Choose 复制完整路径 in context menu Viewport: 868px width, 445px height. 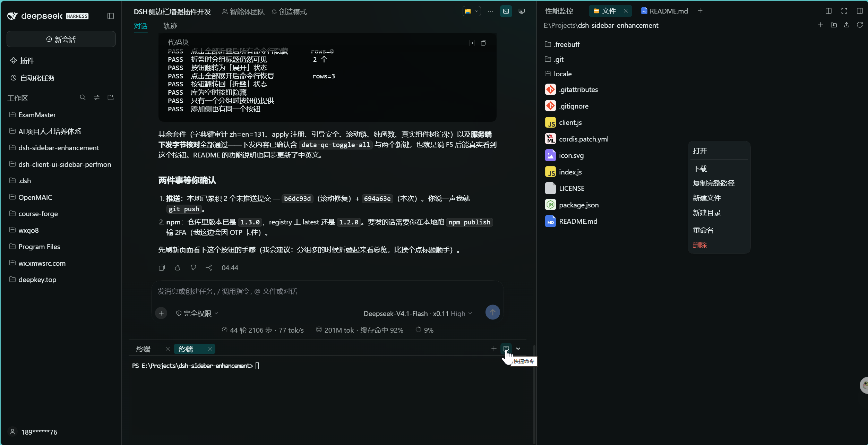(714, 183)
